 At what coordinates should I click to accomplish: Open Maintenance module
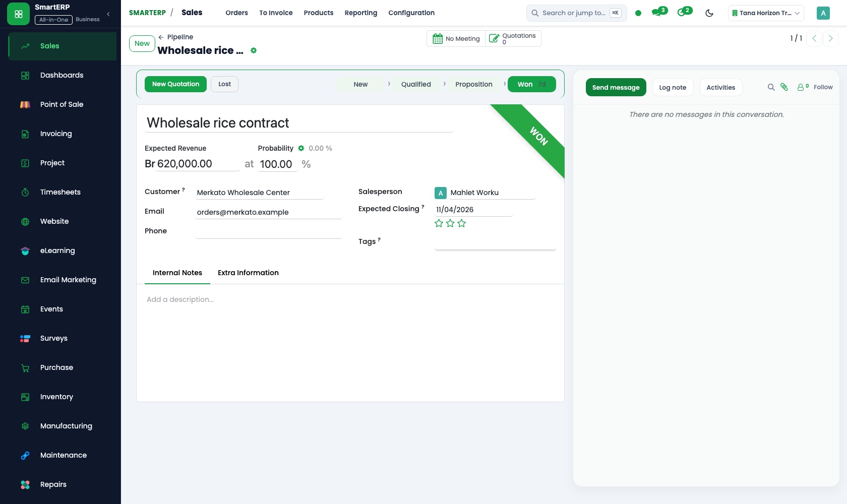click(x=62, y=455)
